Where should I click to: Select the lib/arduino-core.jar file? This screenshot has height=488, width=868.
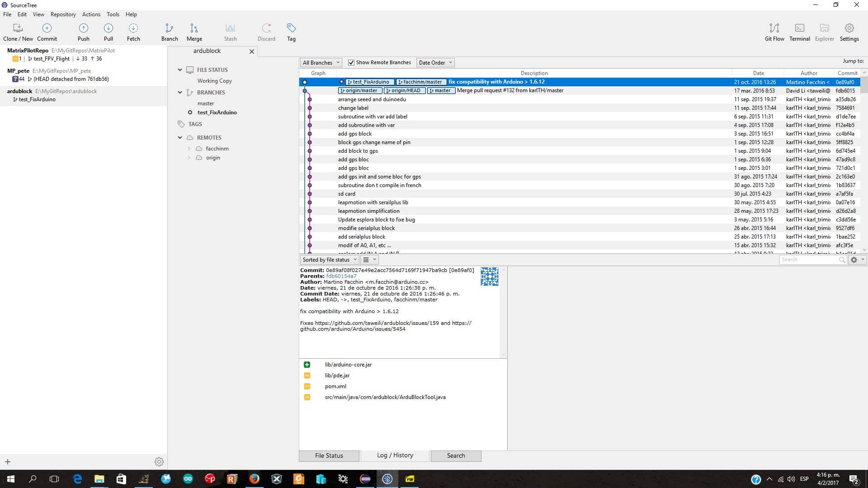(x=348, y=365)
